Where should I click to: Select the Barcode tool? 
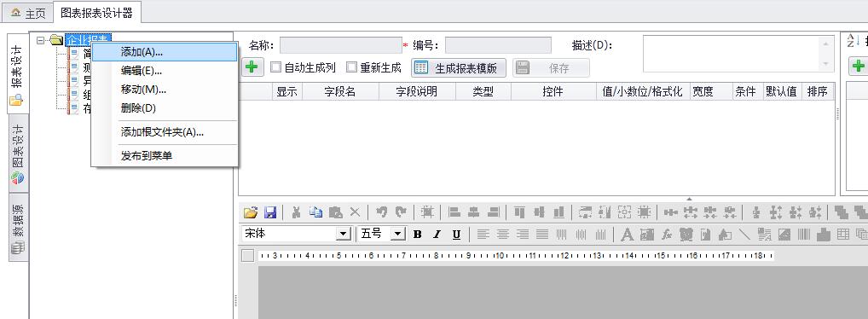(x=803, y=235)
